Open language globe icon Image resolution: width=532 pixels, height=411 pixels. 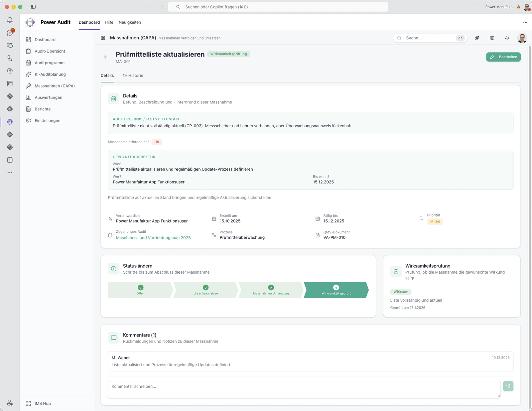coord(492,38)
